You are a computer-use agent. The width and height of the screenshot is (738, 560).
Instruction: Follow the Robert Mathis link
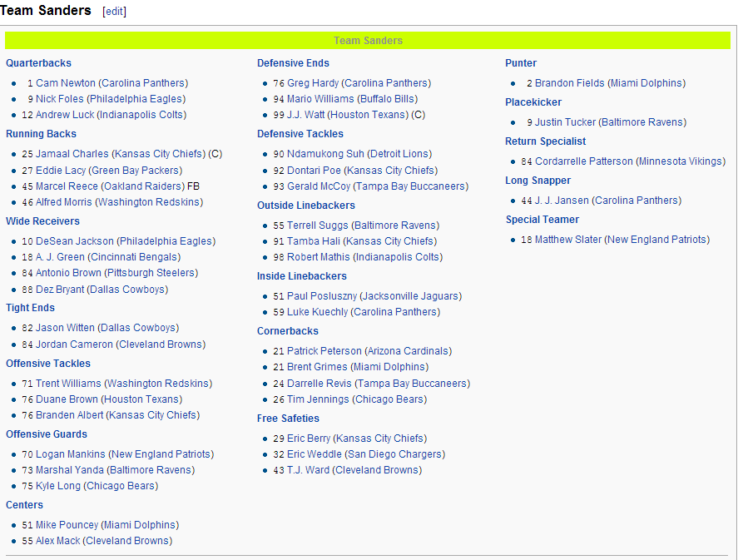[x=319, y=257]
